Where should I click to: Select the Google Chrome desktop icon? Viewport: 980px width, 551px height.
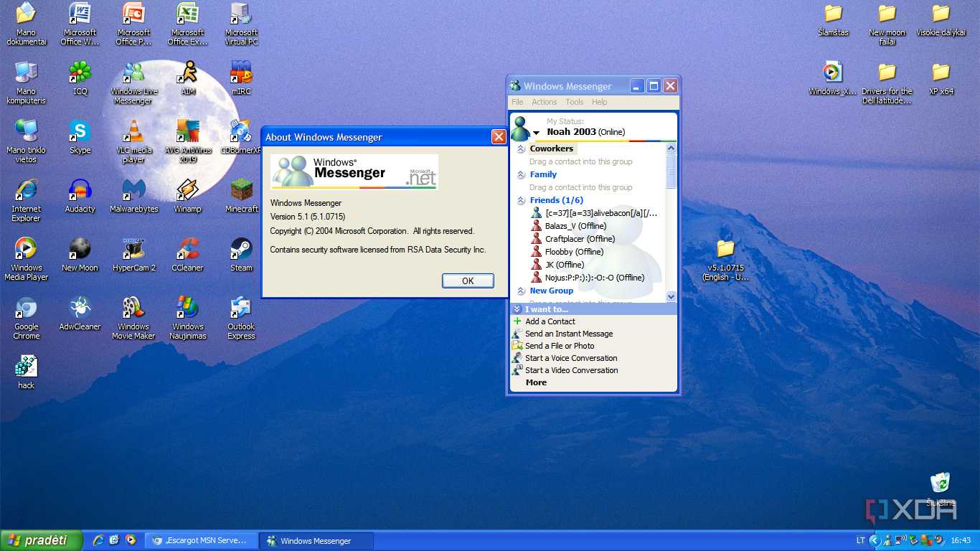pos(27,318)
